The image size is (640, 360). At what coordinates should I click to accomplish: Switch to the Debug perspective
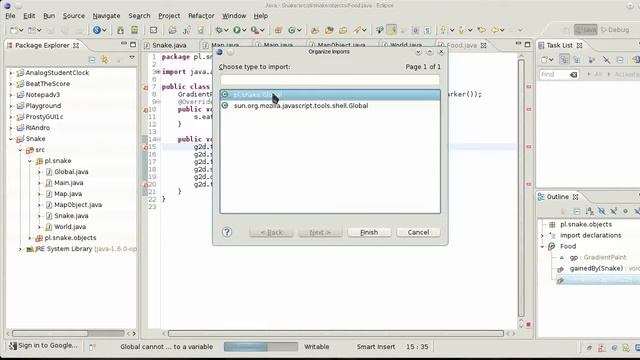pos(615,30)
